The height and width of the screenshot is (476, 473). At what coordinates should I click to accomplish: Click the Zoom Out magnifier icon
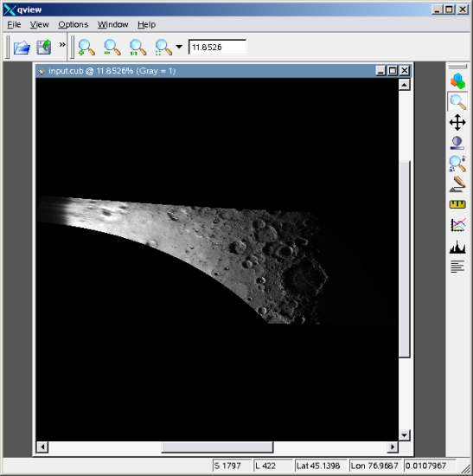click(112, 48)
